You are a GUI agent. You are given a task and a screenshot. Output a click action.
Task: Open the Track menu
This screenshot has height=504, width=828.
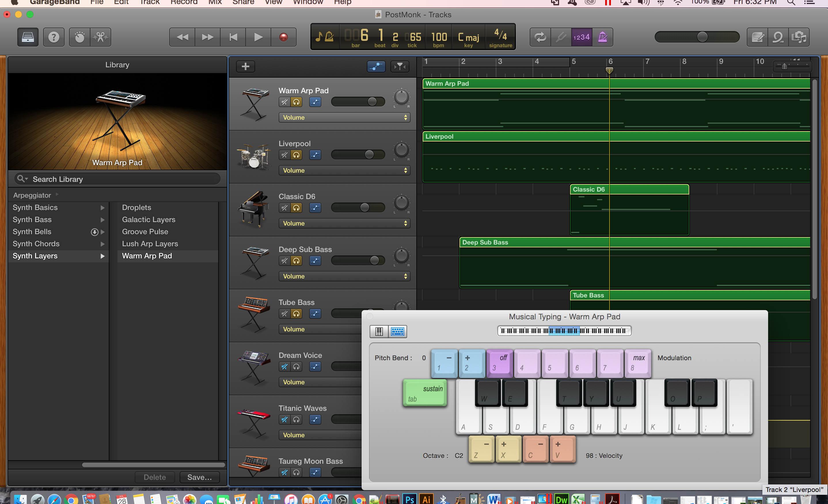149,3
